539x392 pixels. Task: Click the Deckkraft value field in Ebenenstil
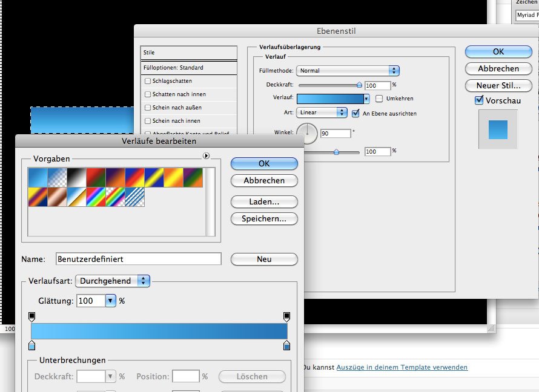378,85
